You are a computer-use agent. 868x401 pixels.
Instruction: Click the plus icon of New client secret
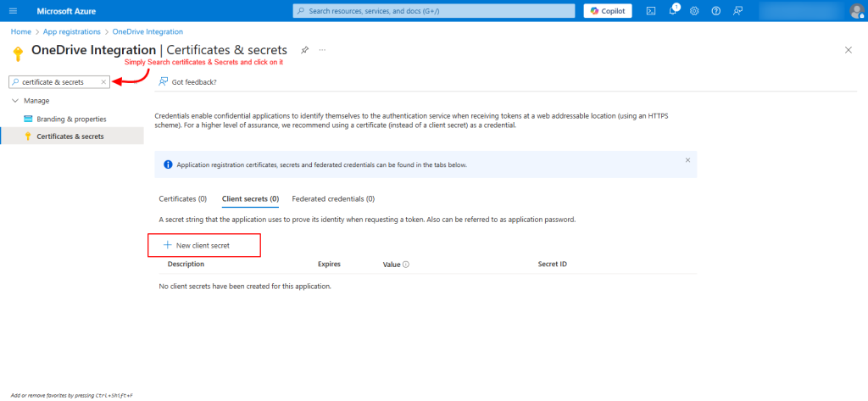click(x=168, y=245)
